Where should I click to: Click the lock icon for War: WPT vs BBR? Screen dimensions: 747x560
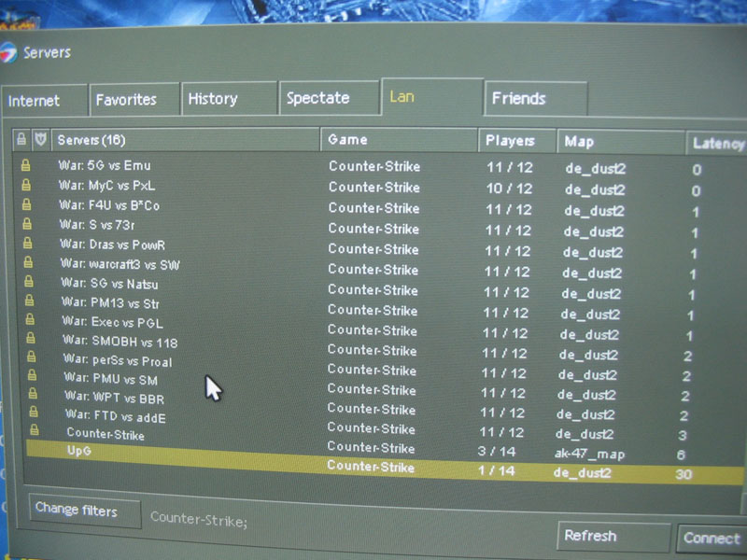(33, 393)
